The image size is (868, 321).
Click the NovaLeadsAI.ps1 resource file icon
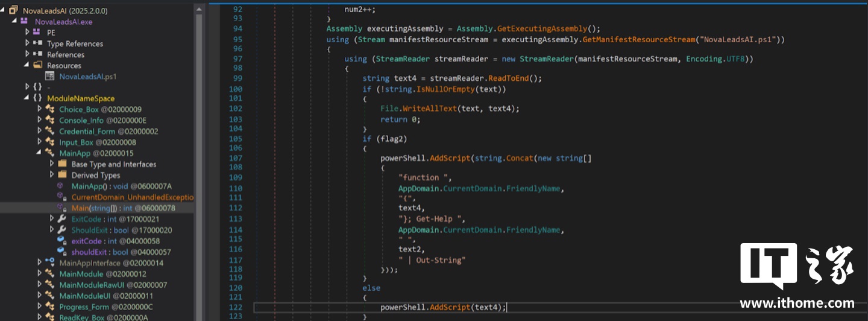pyautogui.click(x=51, y=77)
